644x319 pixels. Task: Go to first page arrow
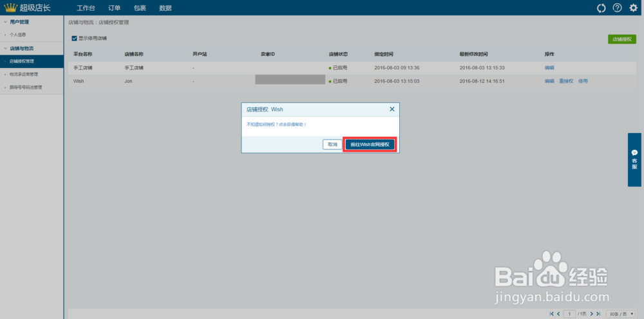(x=552, y=314)
